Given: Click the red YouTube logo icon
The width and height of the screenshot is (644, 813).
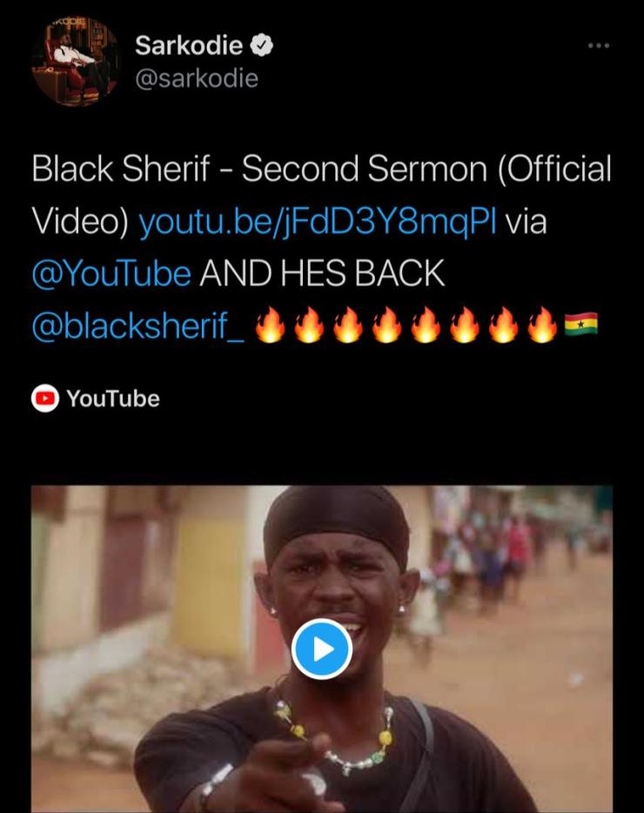Looking at the screenshot, I should coord(45,398).
